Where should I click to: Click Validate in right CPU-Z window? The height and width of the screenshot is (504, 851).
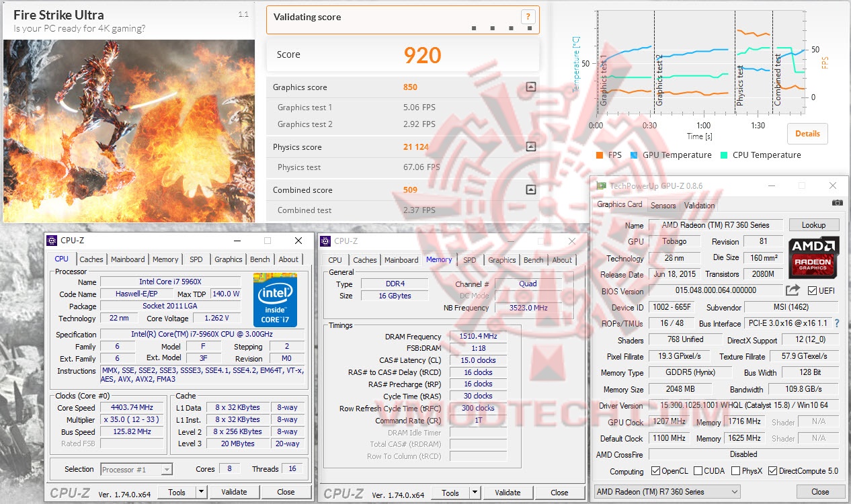point(508,493)
